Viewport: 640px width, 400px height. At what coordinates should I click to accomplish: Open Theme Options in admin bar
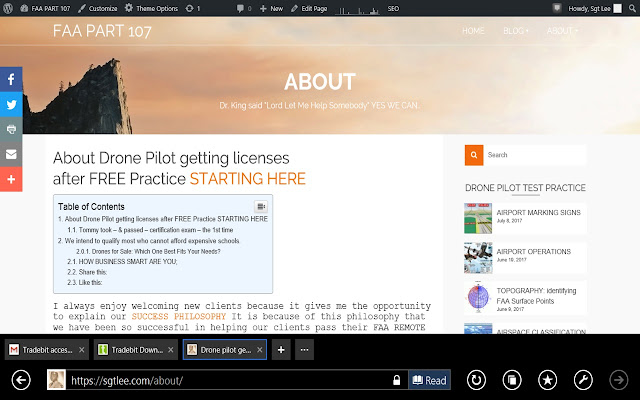(151, 8)
